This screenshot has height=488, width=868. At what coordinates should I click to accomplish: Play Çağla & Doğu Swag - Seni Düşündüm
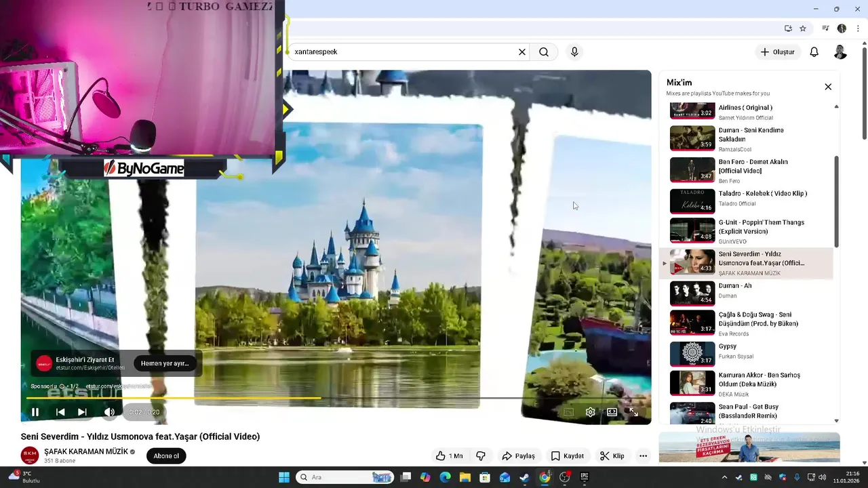click(746, 323)
